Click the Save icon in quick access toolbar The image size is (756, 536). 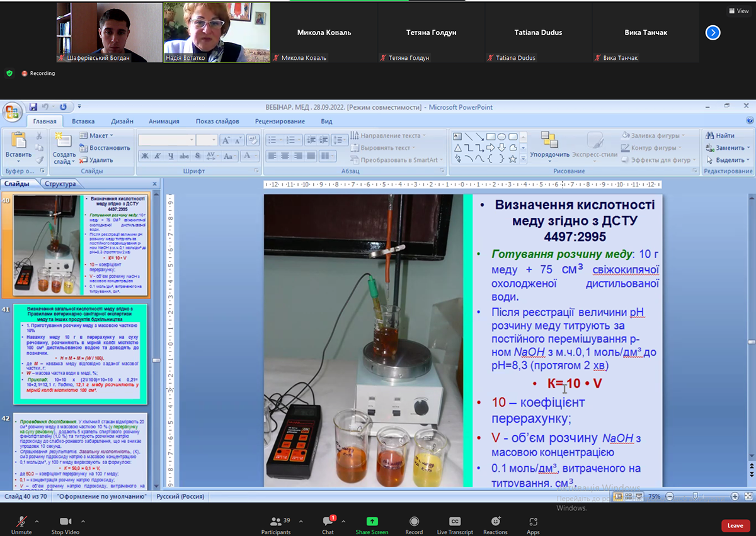coord(33,107)
